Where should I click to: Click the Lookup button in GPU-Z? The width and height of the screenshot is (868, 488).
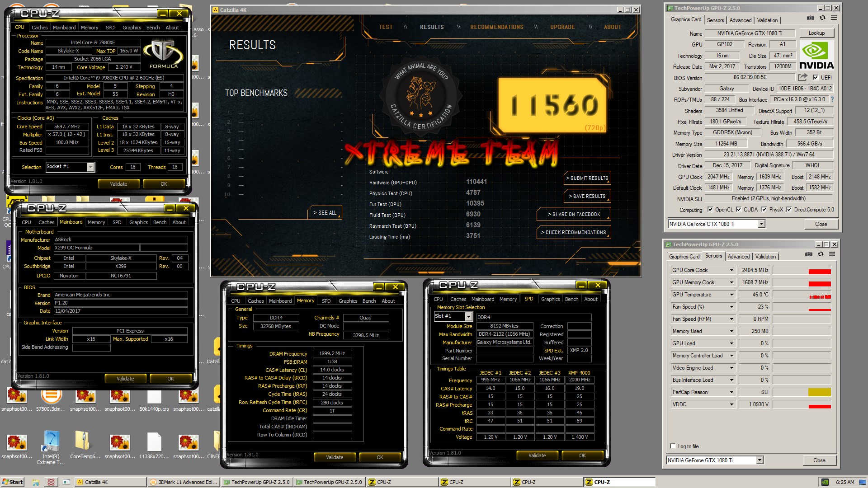[816, 33]
